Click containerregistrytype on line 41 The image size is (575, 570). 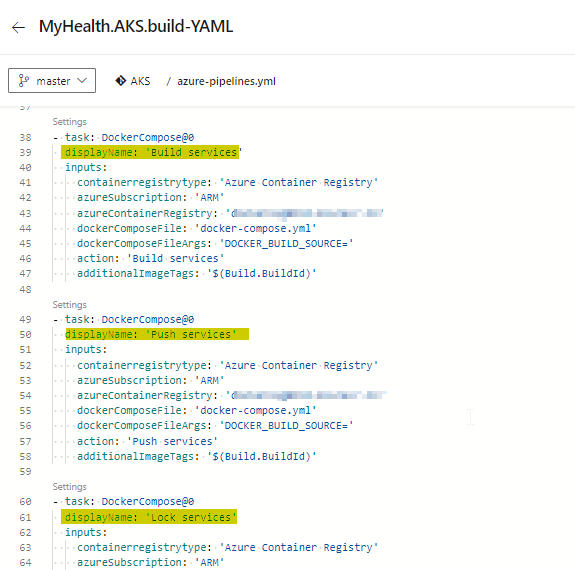tap(227, 182)
